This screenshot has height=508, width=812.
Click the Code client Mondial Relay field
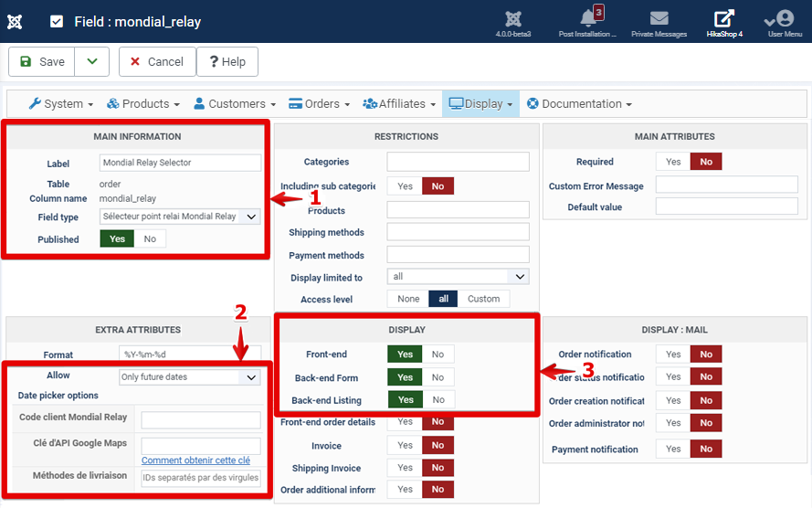pos(201,420)
